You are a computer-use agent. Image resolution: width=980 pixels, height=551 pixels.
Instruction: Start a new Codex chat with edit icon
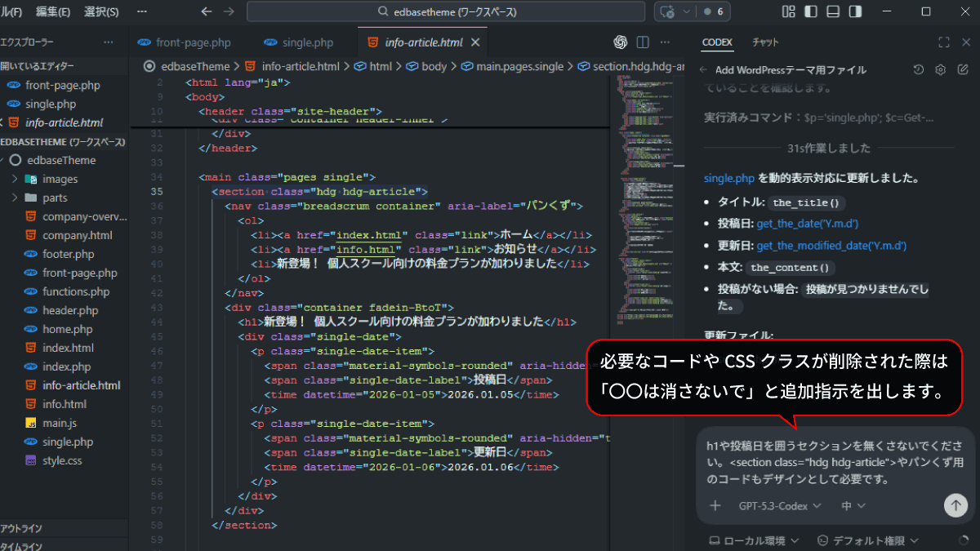961,70
